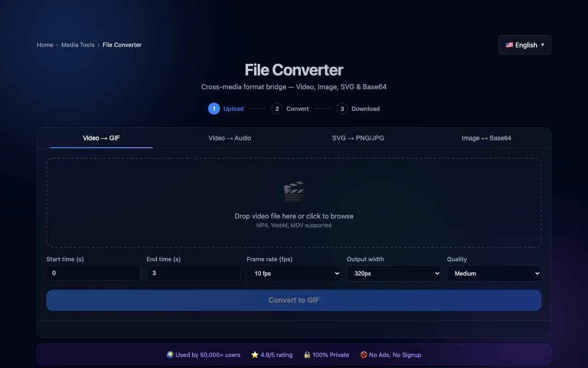Switch to Video → Audio tab

pos(230,138)
